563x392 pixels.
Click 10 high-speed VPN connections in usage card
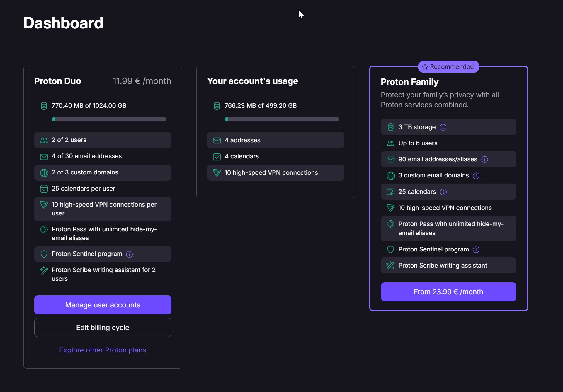(x=271, y=173)
